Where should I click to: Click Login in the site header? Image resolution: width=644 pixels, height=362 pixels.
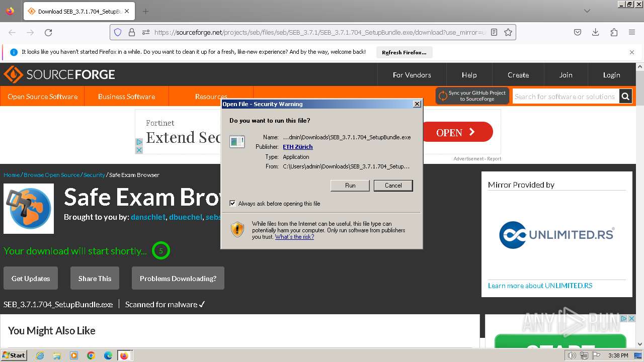pos(611,75)
